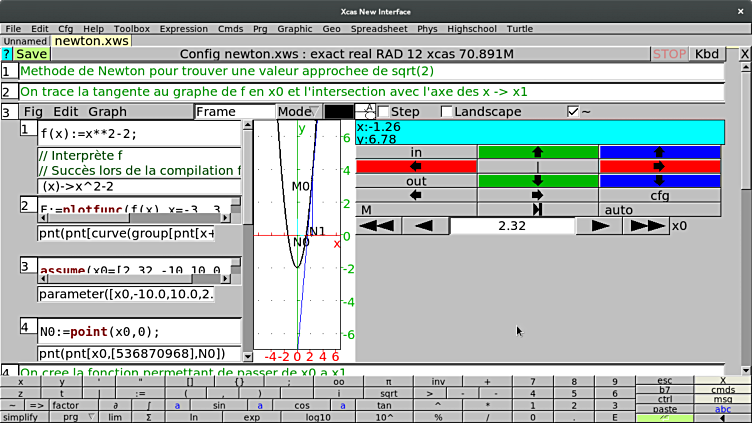This screenshot has width=752, height=423.
Task: Toggle the Landscape checkbox
Action: (447, 112)
